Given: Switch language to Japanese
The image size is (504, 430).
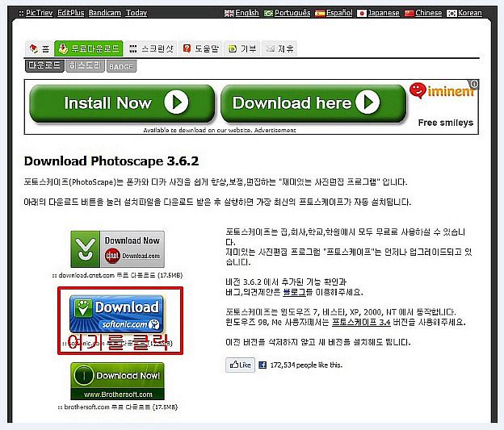Looking at the screenshot, I should 384,13.
